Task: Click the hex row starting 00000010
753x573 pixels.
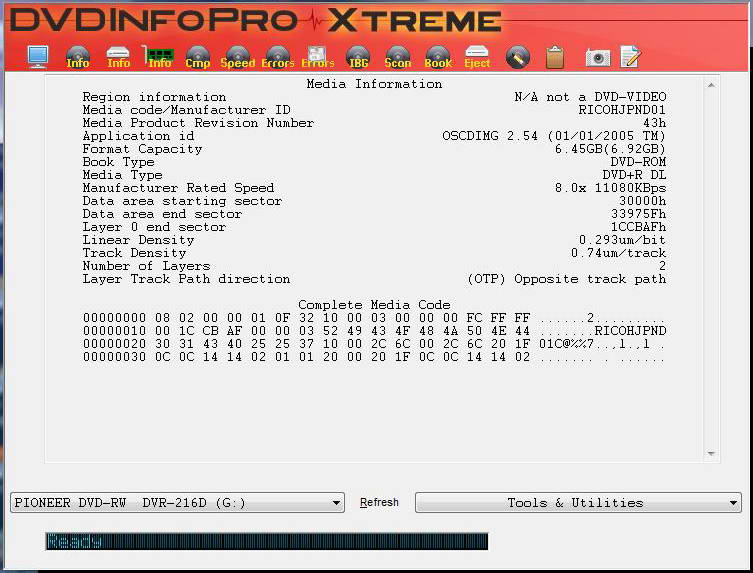Action: [x=374, y=331]
